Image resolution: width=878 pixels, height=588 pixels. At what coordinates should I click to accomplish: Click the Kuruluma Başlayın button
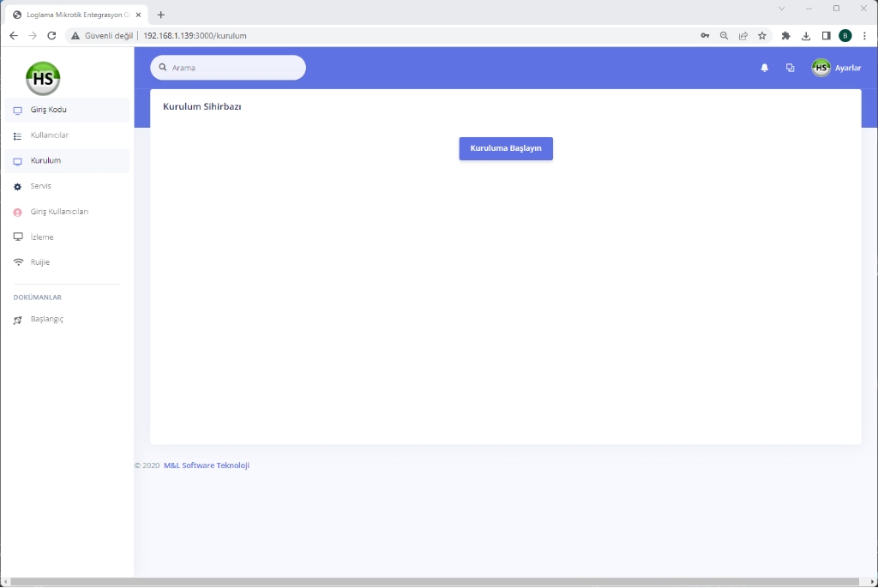(506, 148)
